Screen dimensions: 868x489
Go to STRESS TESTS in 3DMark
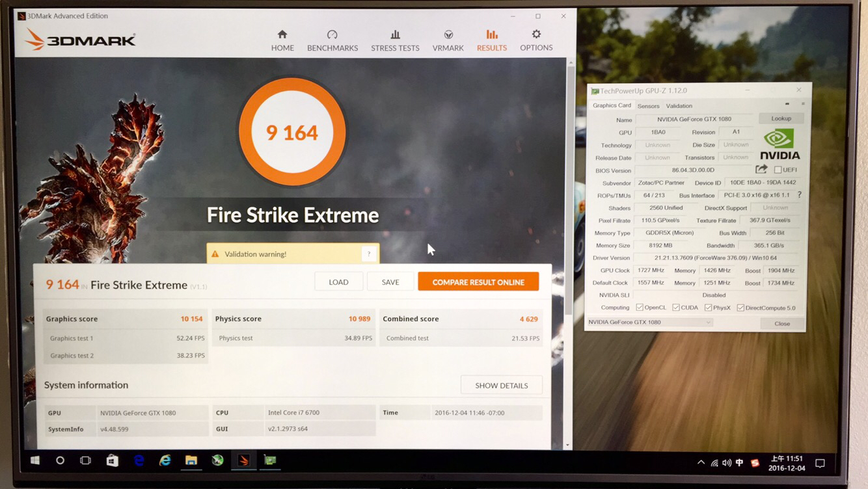coord(395,40)
